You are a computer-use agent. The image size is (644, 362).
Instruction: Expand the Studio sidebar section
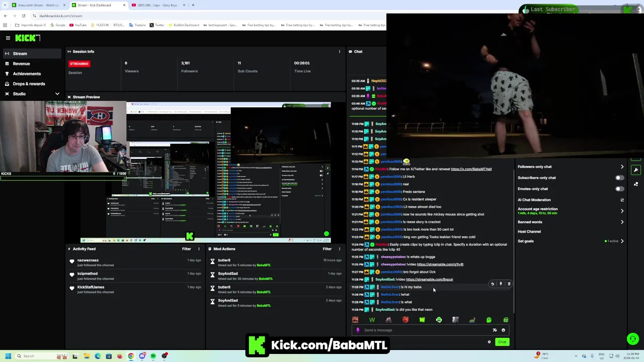coord(57,94)
